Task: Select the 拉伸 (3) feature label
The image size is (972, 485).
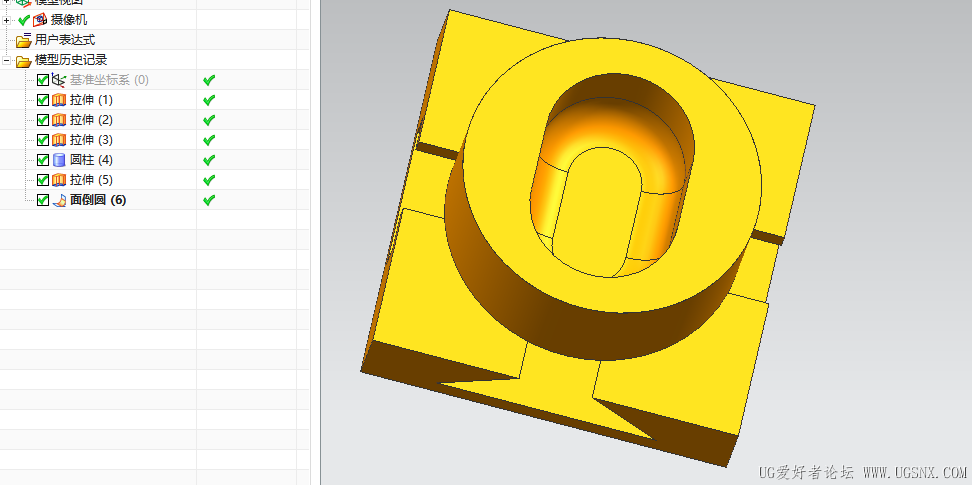Action: click(91, 140)
